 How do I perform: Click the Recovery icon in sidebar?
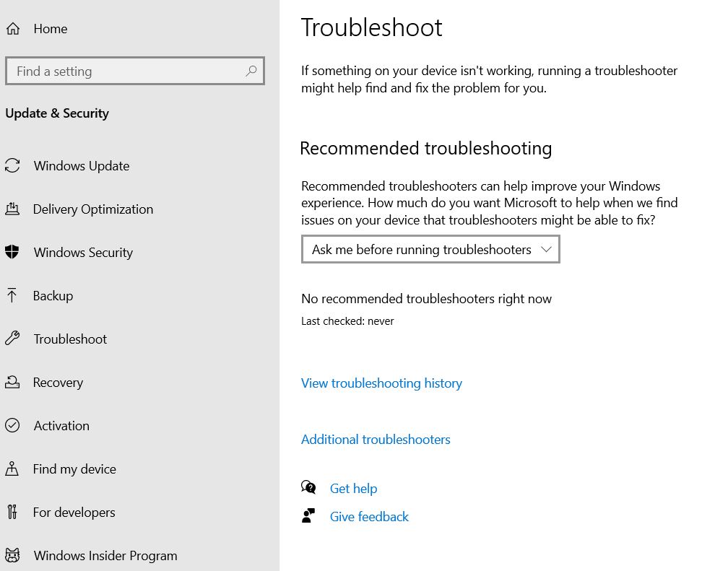pyautogui.click(x=12, y=382)
